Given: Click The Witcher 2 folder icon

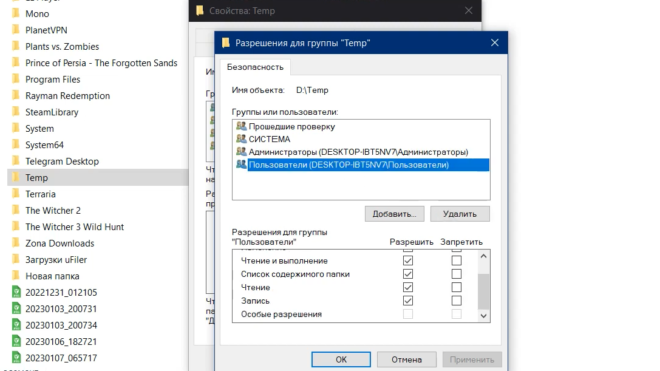Looking at the screenshot, I should (x=16, y=211).
